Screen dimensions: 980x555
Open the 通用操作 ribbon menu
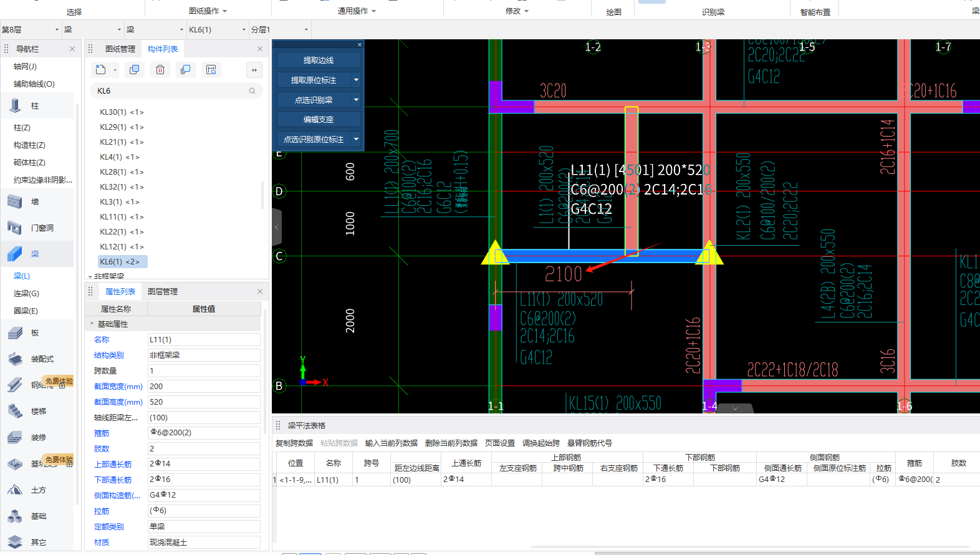point(357,11)
